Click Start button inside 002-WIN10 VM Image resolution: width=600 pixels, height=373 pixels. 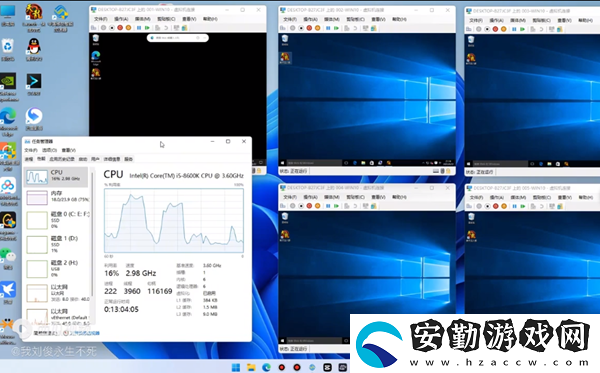283,163
